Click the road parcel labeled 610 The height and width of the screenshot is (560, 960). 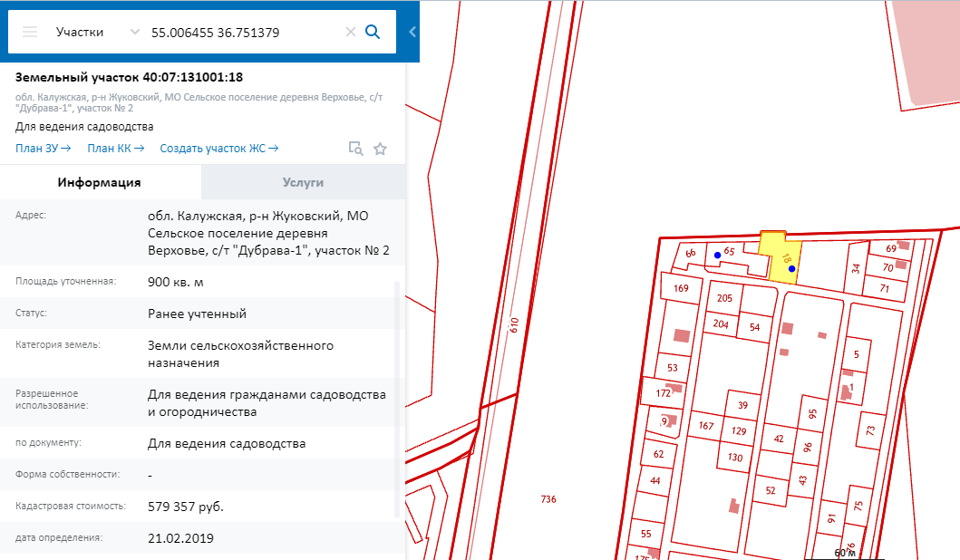[514, 325]
